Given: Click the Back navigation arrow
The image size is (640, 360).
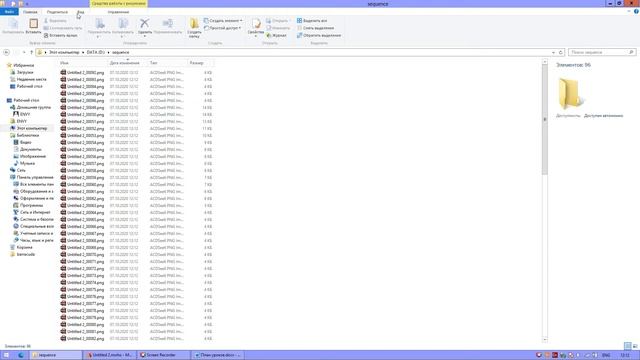Looking at the screenshot, I should [7, 52].
